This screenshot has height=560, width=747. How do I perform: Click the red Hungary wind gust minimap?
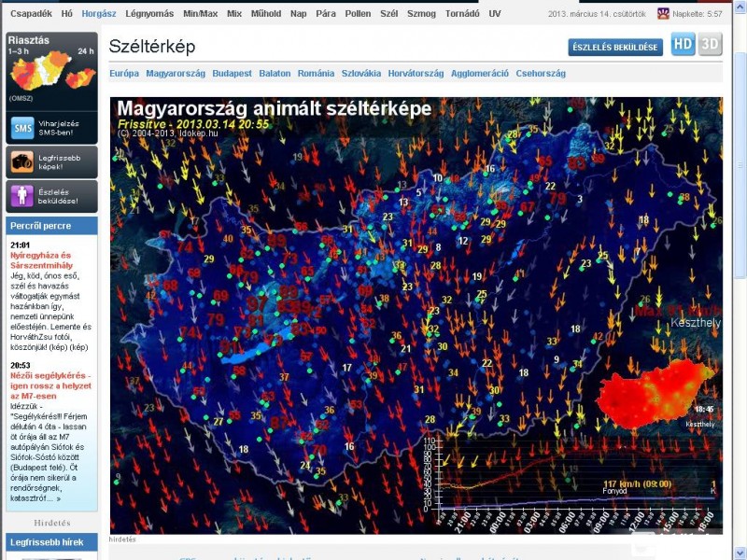[655, 394]
